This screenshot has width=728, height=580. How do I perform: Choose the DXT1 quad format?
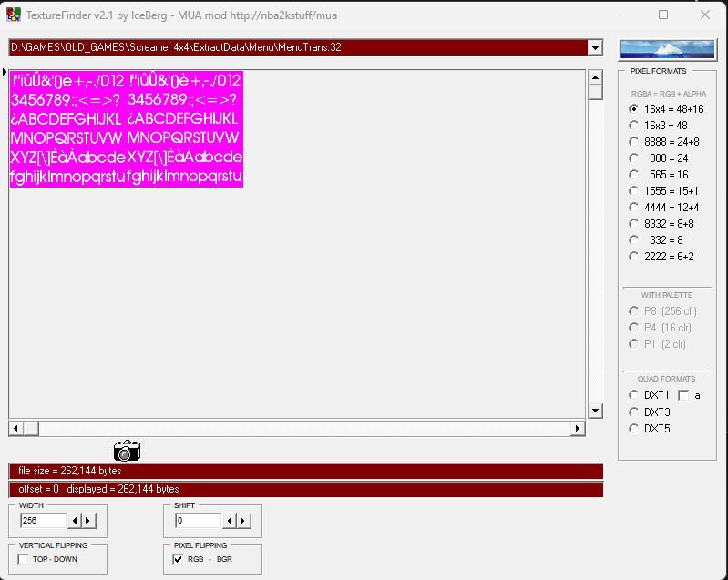(634, 395)
